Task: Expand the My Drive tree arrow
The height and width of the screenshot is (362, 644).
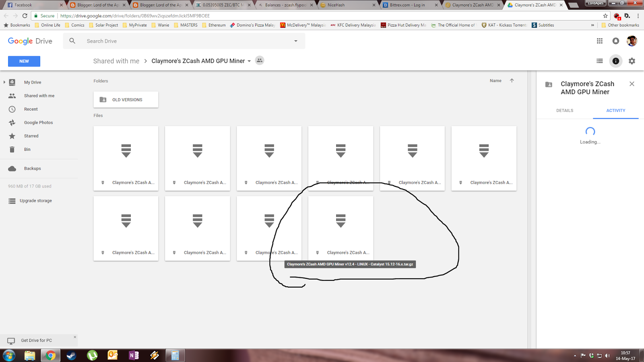Action: 4,82
